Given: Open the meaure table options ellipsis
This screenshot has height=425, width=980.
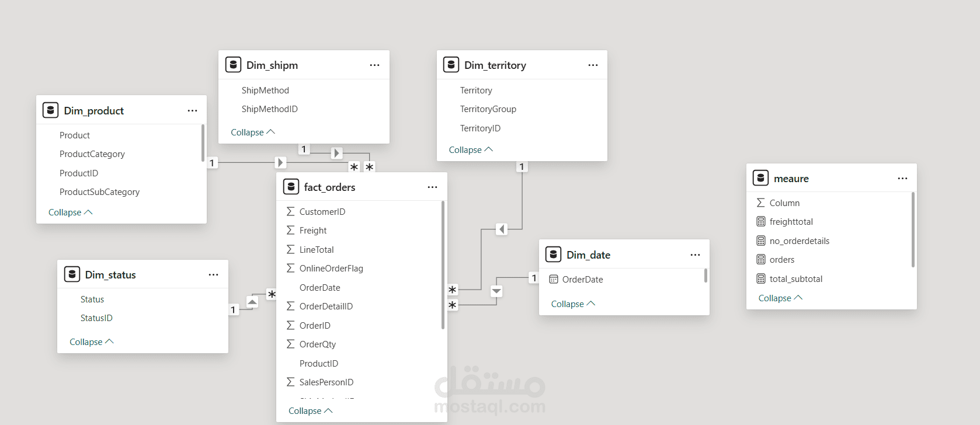Looking at the screenshot, I should (x=902, y=179).
